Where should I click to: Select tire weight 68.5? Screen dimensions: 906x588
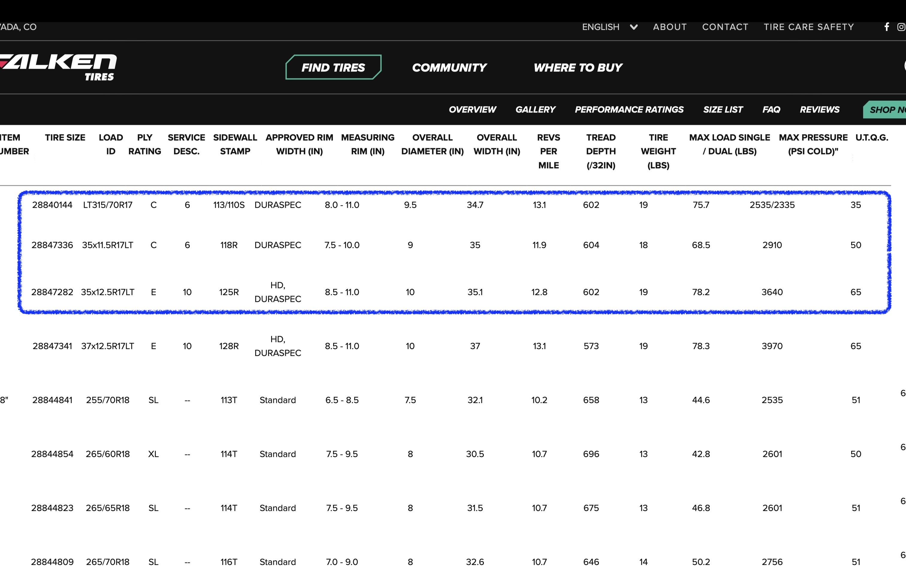[x=701, y=245]
